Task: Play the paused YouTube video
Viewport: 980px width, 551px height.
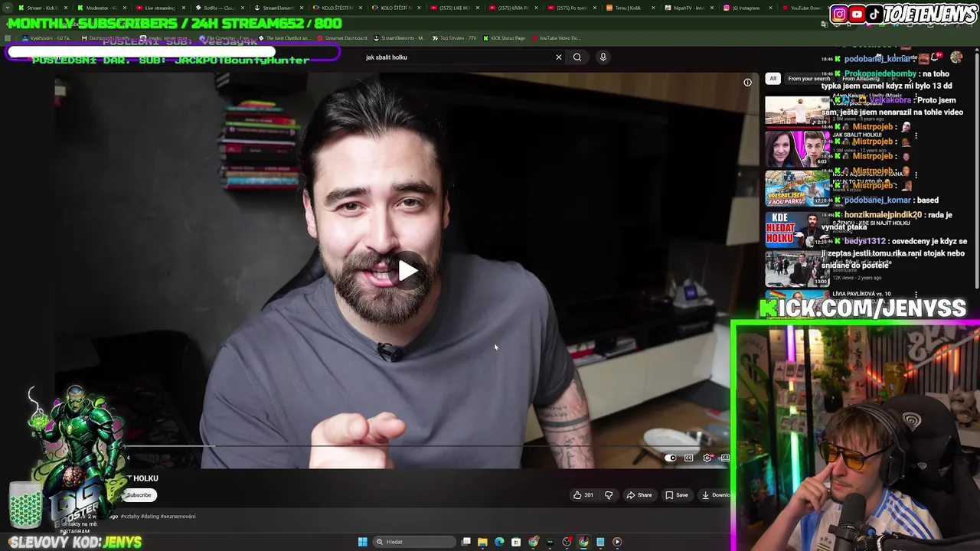Action: [x=407, y=270]
